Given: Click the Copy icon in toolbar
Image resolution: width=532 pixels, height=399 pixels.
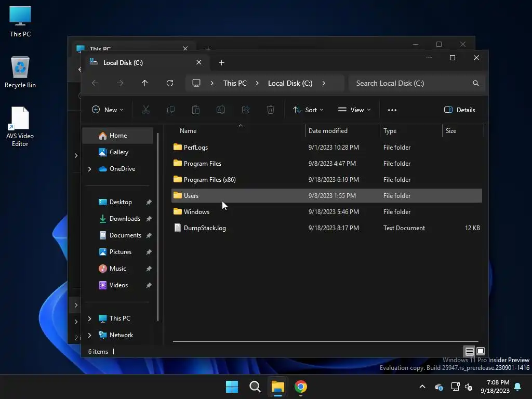Looking at the screenshot, I should click(x=170, y=110).
